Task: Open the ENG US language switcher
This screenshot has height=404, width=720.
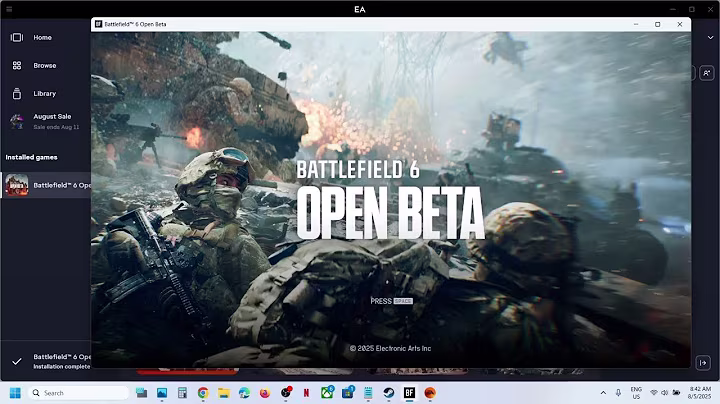Action: (636, 393)
